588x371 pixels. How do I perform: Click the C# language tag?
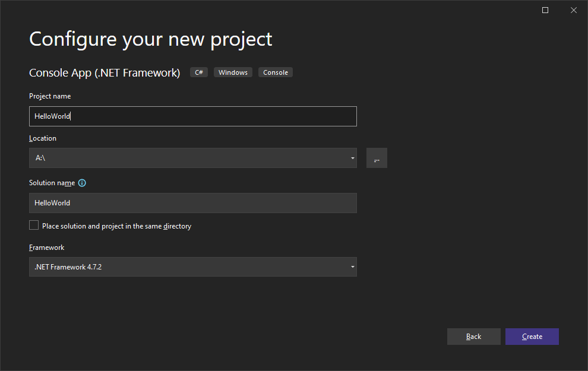[199, 72]
